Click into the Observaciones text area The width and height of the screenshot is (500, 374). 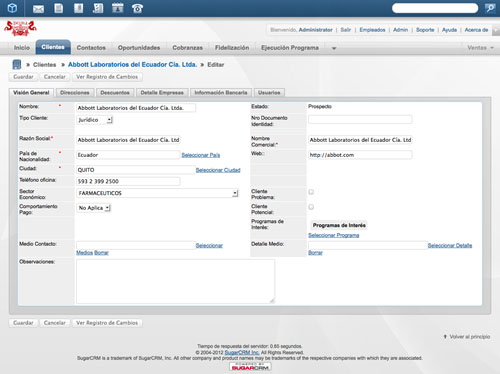175,281
